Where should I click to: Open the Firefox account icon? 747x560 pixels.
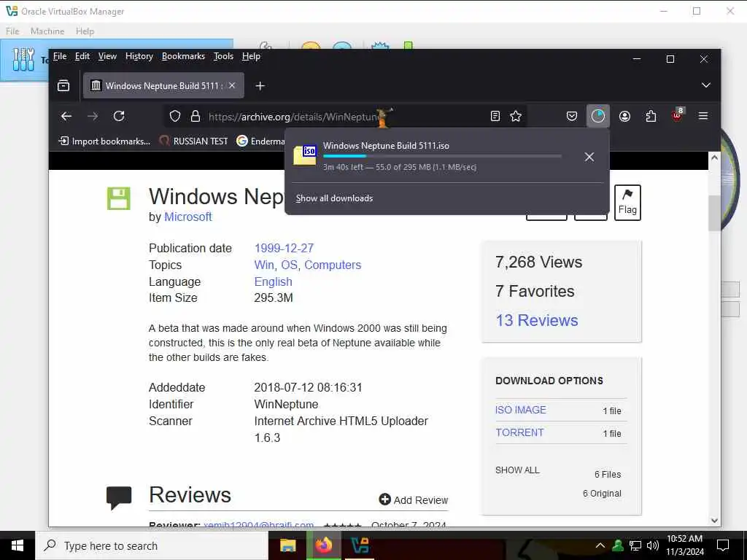point(624,116)
